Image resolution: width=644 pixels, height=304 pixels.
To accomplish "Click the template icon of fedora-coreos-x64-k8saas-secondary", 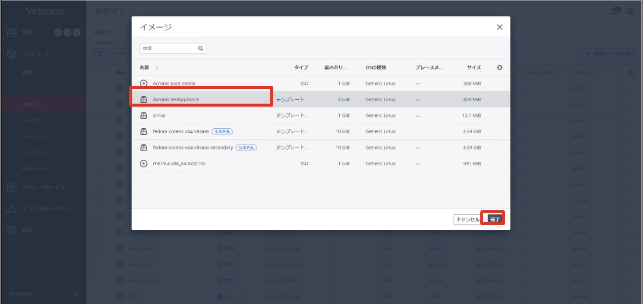I will [143, 148].
